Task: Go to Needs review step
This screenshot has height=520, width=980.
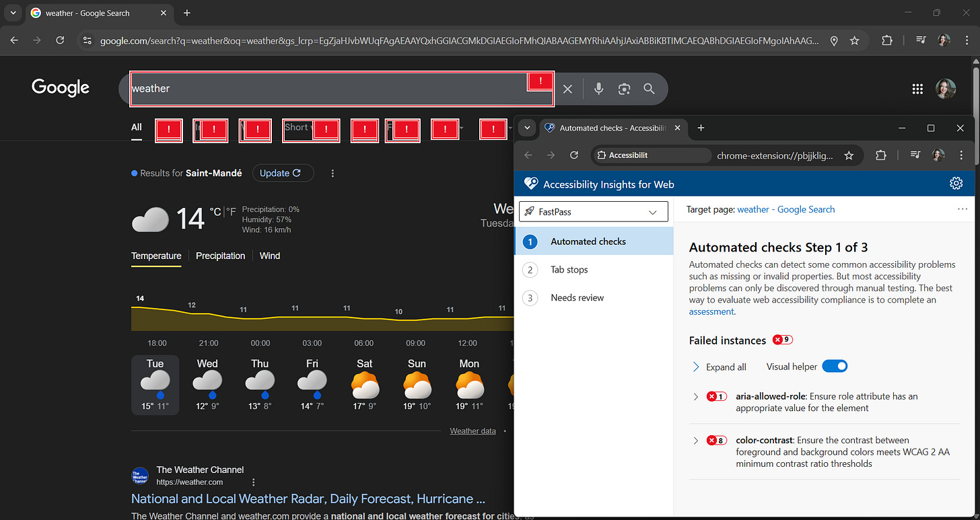Action: (594, 298)
